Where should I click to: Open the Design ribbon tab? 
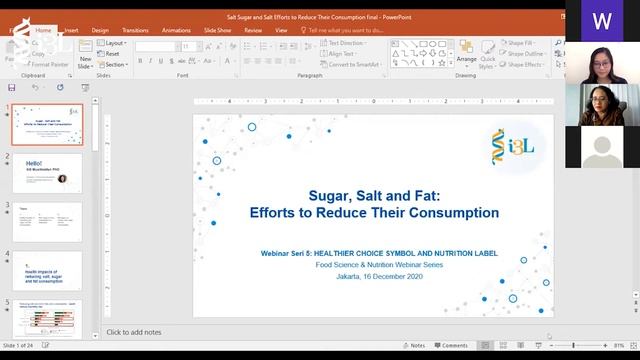[100, 30]
